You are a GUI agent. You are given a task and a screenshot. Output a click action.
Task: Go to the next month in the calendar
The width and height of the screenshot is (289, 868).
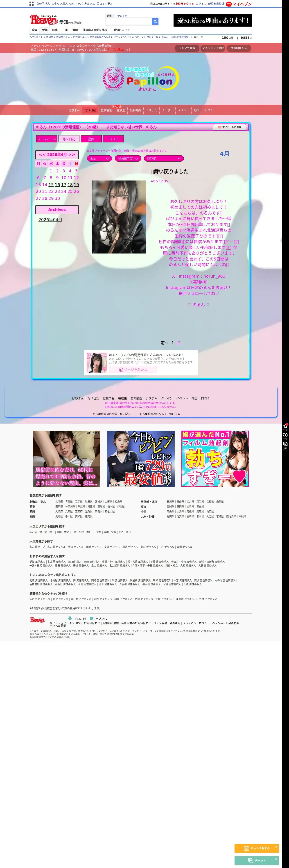coord(72,155)
